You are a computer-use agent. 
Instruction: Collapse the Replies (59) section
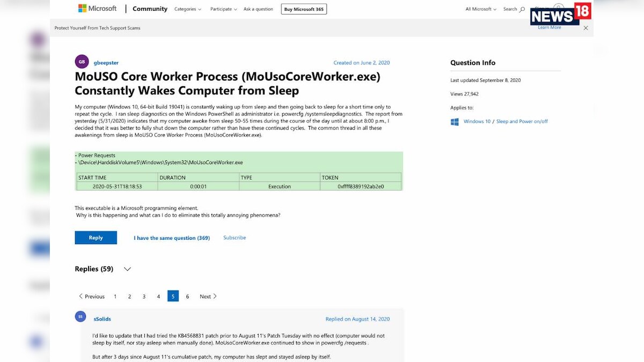(127, 269)
